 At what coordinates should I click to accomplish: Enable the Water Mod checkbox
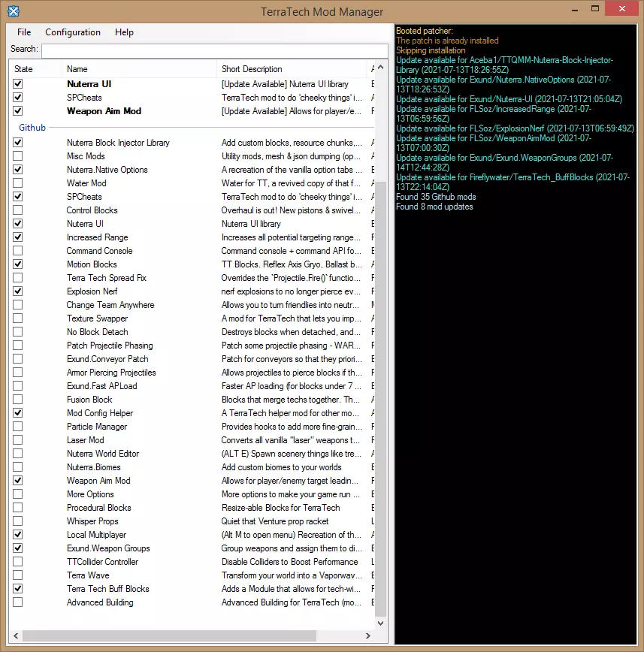click(x=18, y=183)
